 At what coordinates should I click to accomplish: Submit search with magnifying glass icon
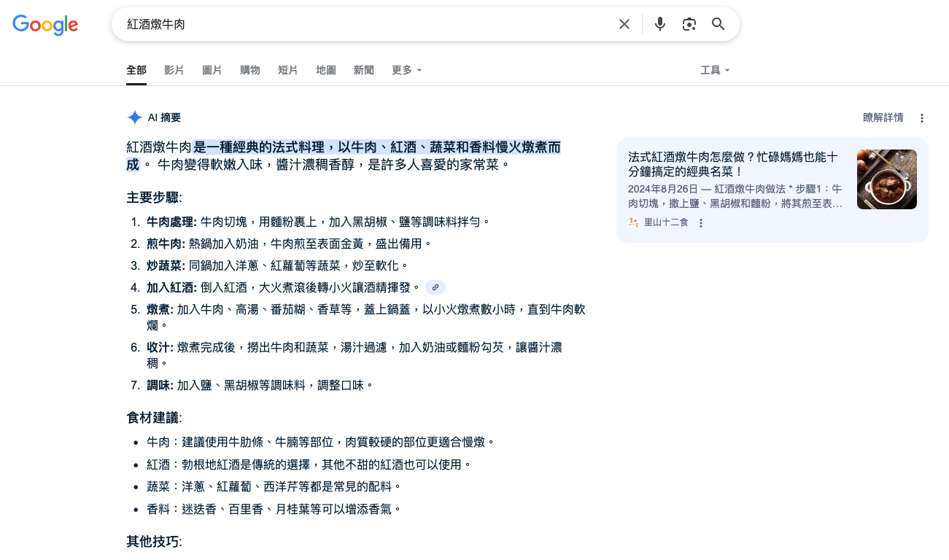(x=718, y=24)
